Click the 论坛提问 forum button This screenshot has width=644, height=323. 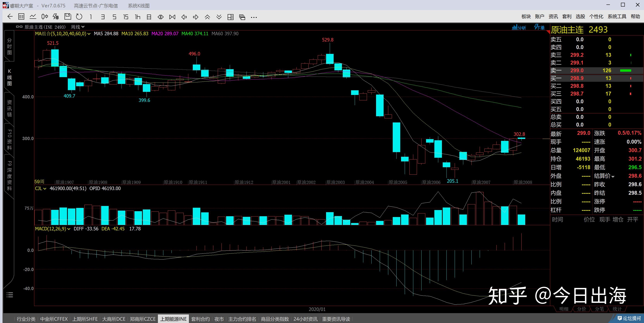[629, 318]
